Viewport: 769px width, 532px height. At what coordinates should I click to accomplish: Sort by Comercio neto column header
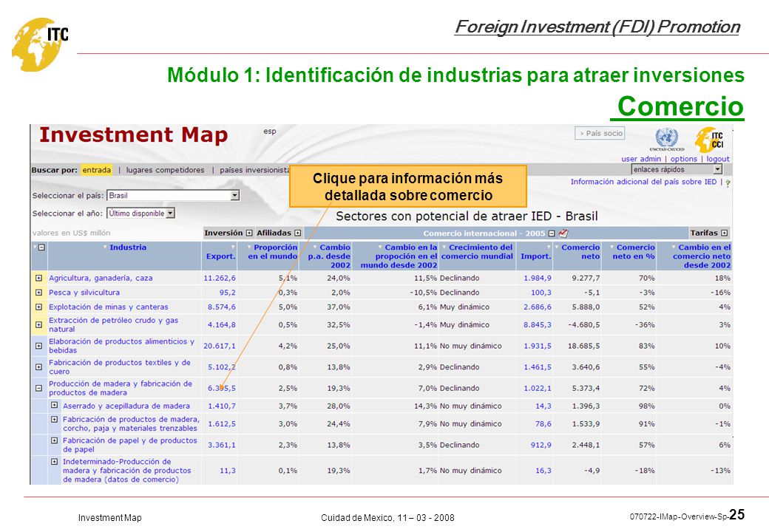pos(580,252)
